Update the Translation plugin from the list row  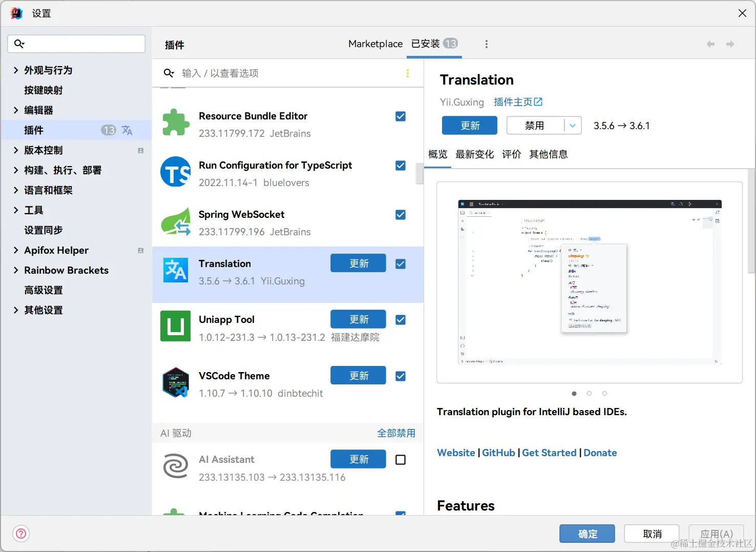(358, 263)
